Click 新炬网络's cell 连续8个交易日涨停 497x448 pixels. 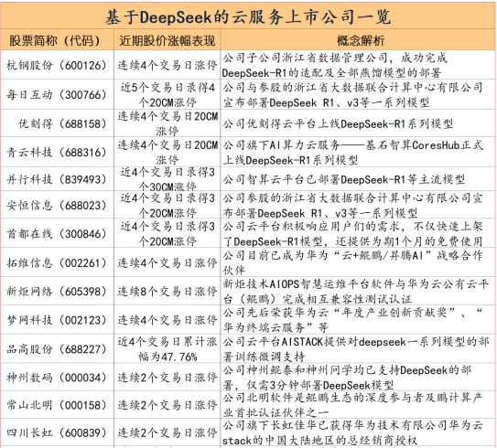[x=167, y=292]
